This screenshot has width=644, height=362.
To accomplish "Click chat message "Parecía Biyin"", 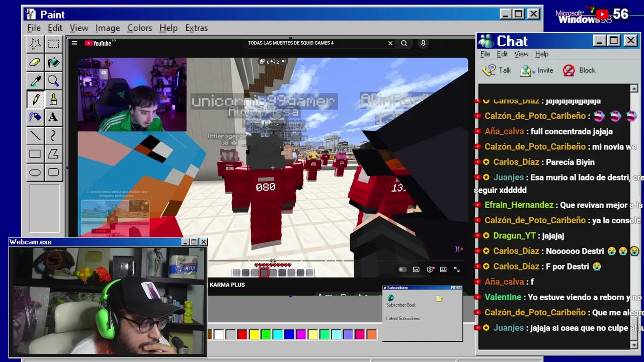I will click(x=570, y=162).
